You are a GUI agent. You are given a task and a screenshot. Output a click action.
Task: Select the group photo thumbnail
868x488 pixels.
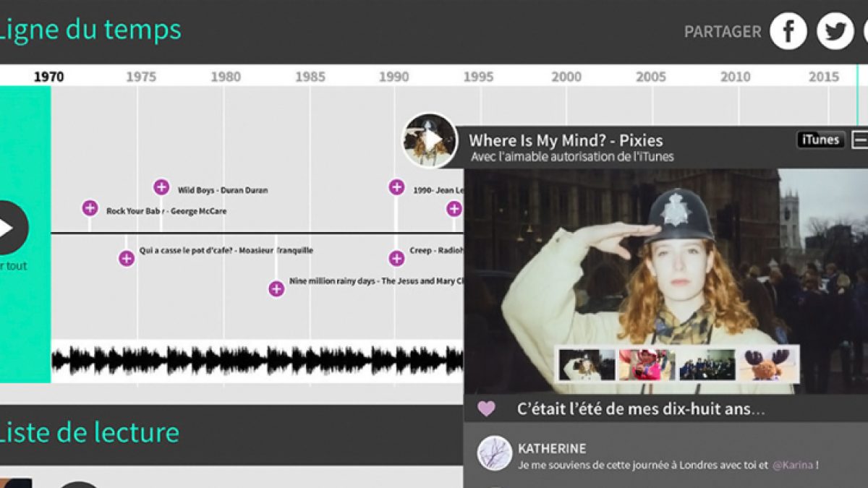[707, 364]
